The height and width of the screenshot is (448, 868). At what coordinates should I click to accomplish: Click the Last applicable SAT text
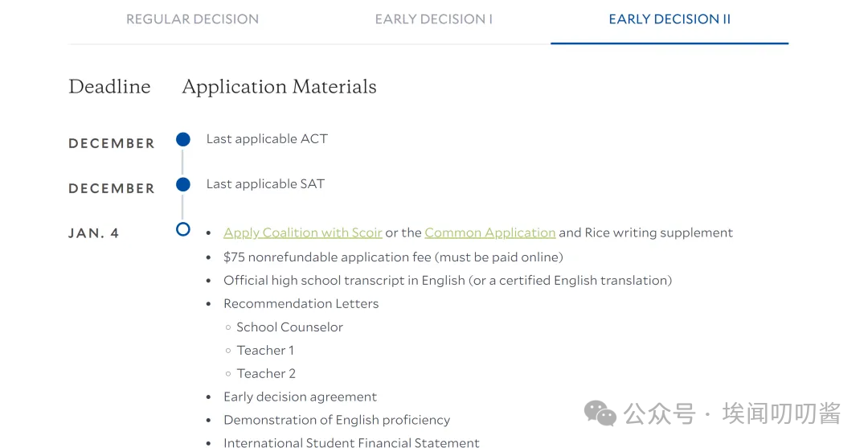(x=265, y=184)
